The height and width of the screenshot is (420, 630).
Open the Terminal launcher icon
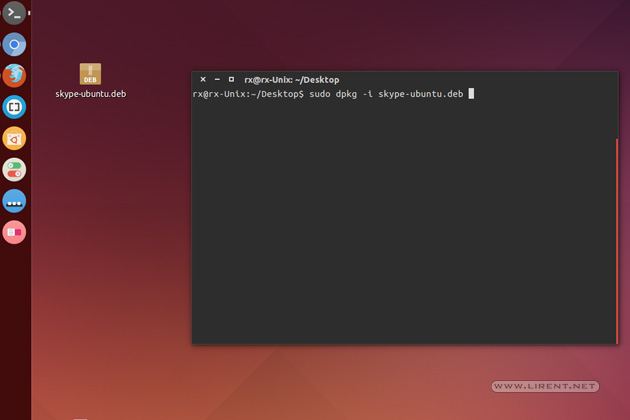pyautogui.click(x=14, y=12)
